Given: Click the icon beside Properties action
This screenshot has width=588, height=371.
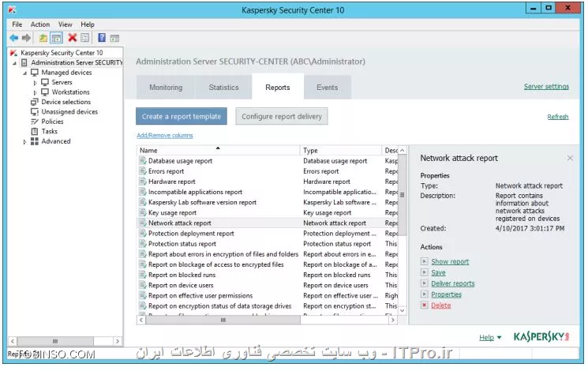Looking at the screenshot, I should (x=424, y=294).
